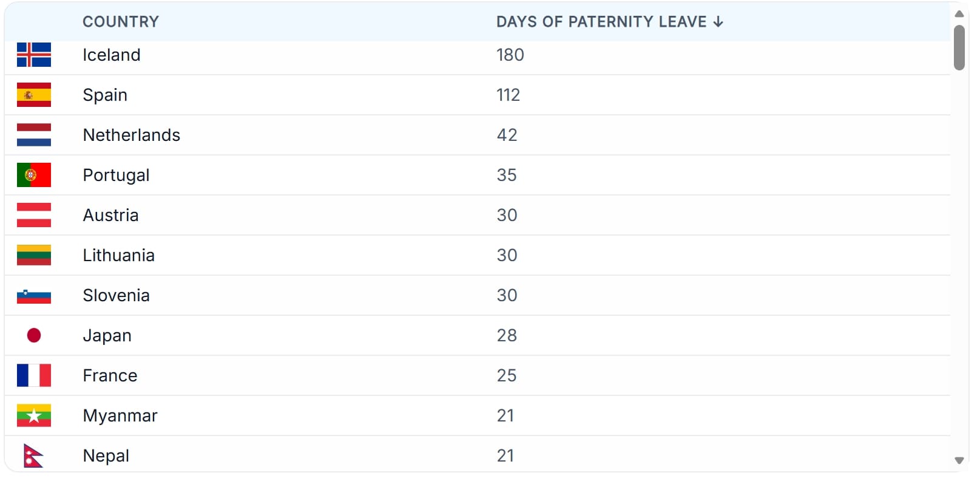Click the Myanmar flag icon

click(34, 415)
